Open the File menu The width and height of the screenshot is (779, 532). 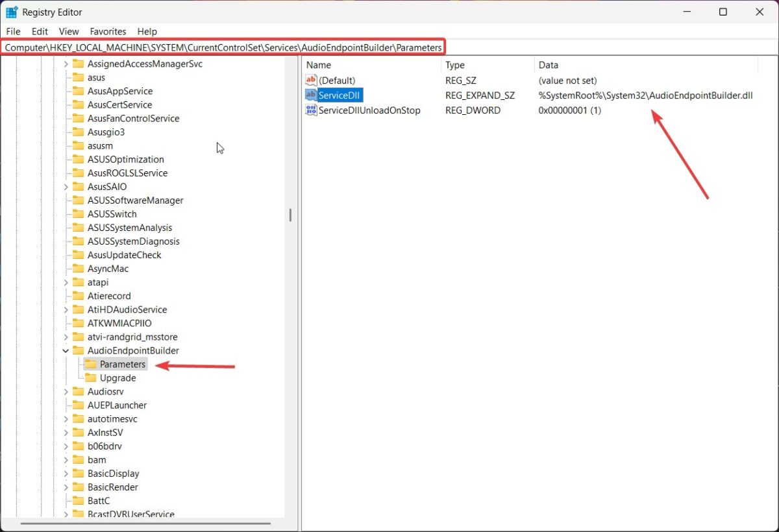tap(12, 31)
